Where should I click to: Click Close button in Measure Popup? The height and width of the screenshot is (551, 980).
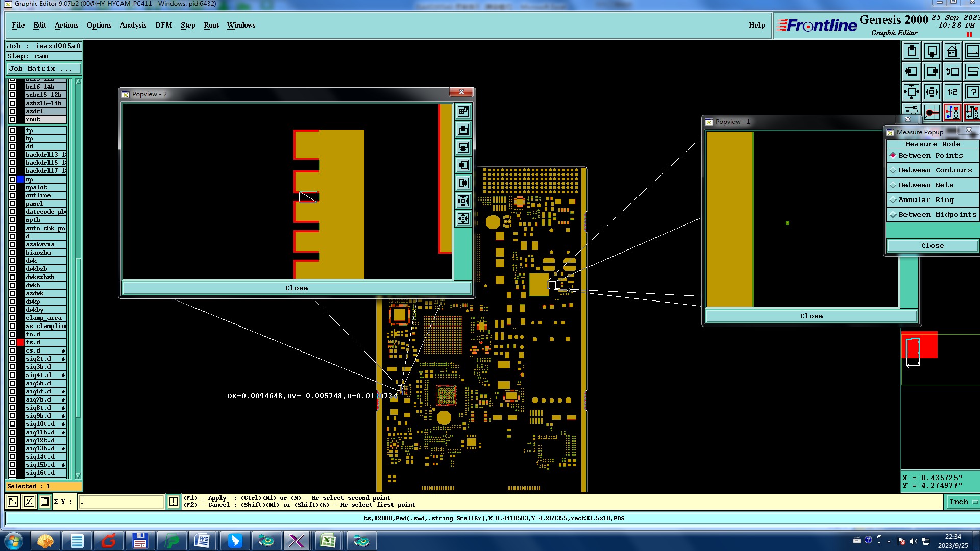point(932,245)
